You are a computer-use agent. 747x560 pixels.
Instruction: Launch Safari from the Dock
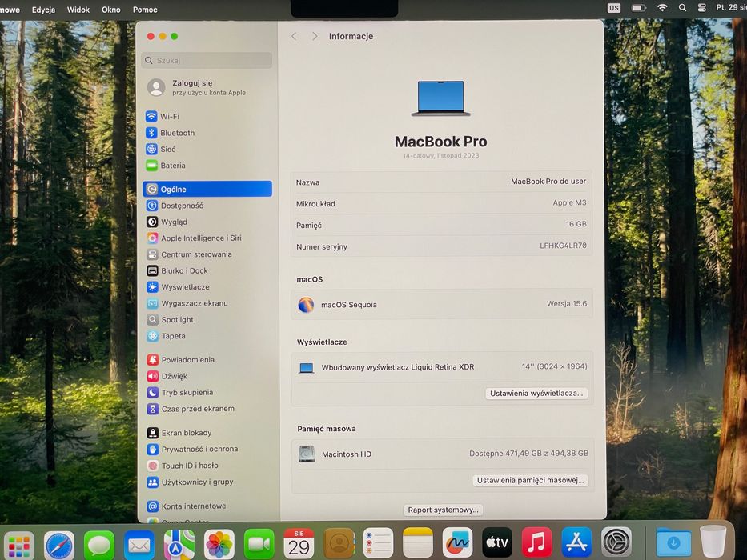[59, 545]
